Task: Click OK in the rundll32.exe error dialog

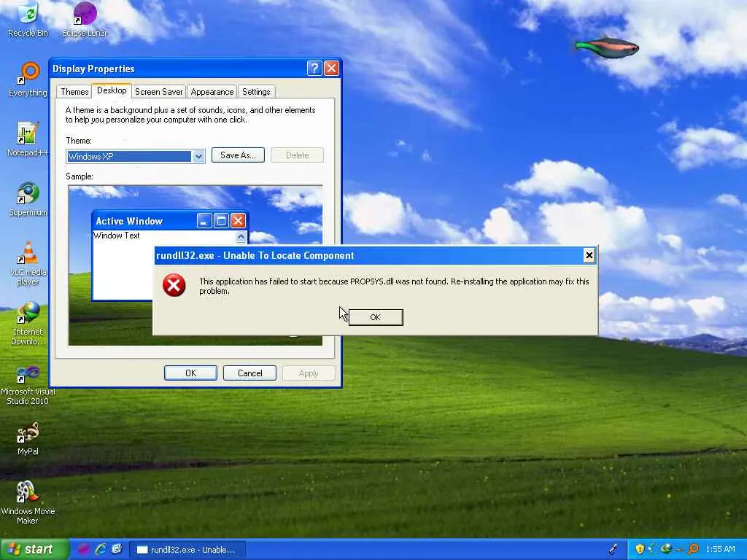Action: pyautogui.click(x=376, y=317)
